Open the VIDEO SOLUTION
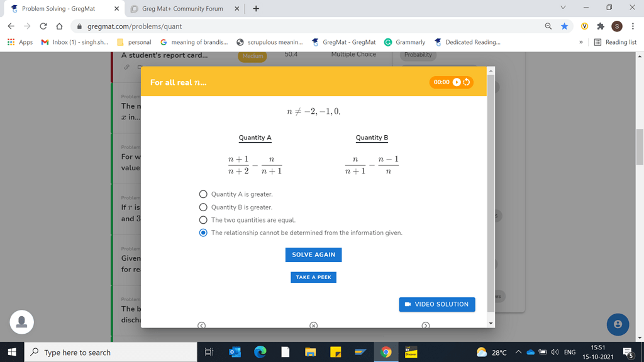Viewport: 644px width, 362px height. [x=437, y=305]
